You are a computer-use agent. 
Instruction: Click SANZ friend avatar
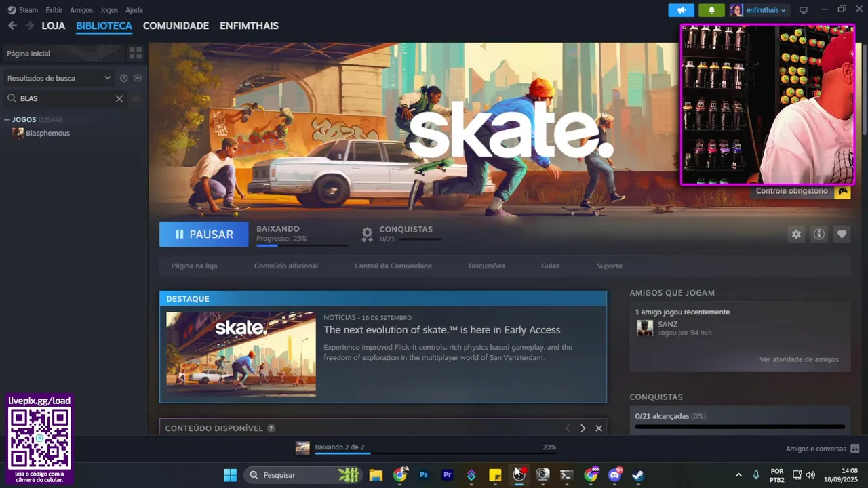pyautogui.click(x=645, y=328)
